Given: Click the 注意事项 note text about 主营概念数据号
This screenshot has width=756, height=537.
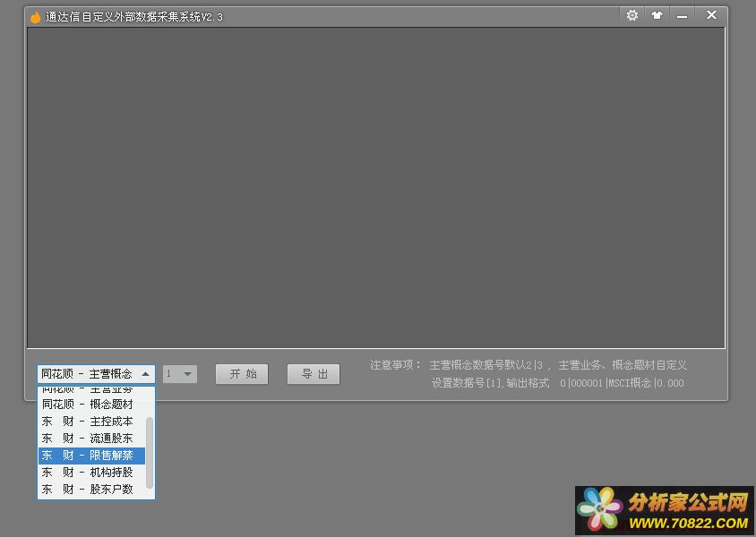Looking at the screenshot, I should 528,365.
